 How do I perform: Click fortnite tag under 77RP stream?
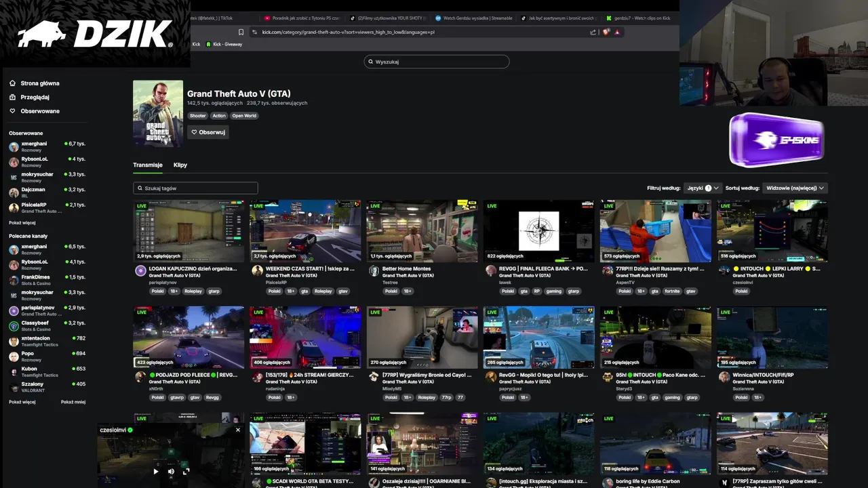pos(671,291)
